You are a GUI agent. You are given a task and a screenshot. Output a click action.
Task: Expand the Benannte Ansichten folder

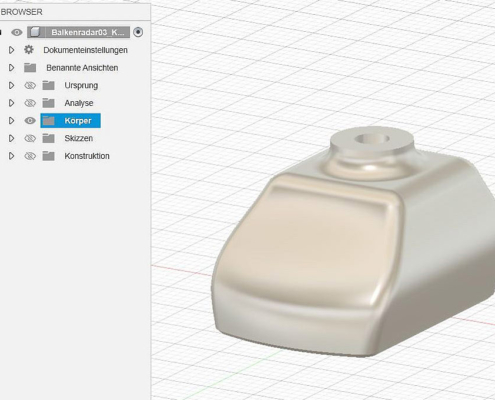11,68
